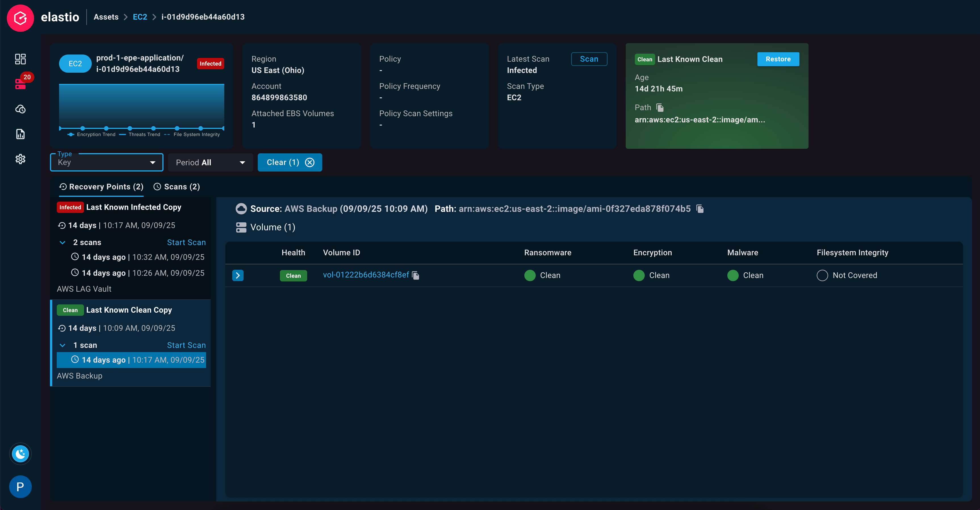This screenshot has height=510, width=980.
Task: Switch to the Scans (2) tab
Action: point(177,187)
